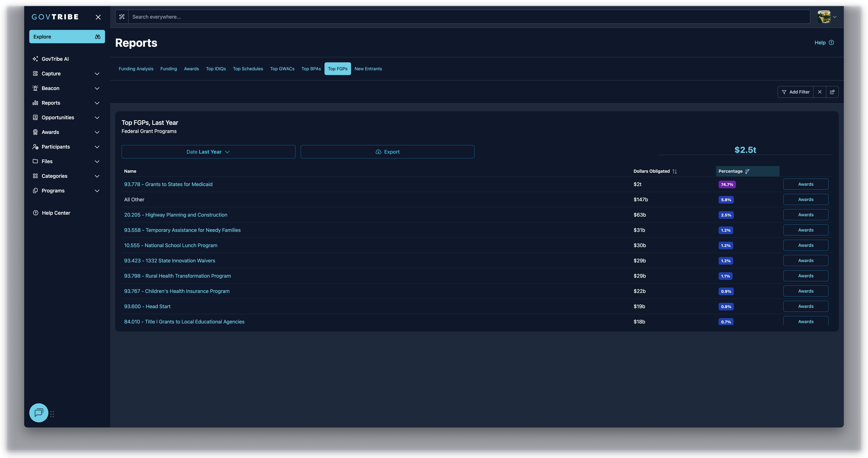
Task: Click the Files folder icon
Action: 35,161
